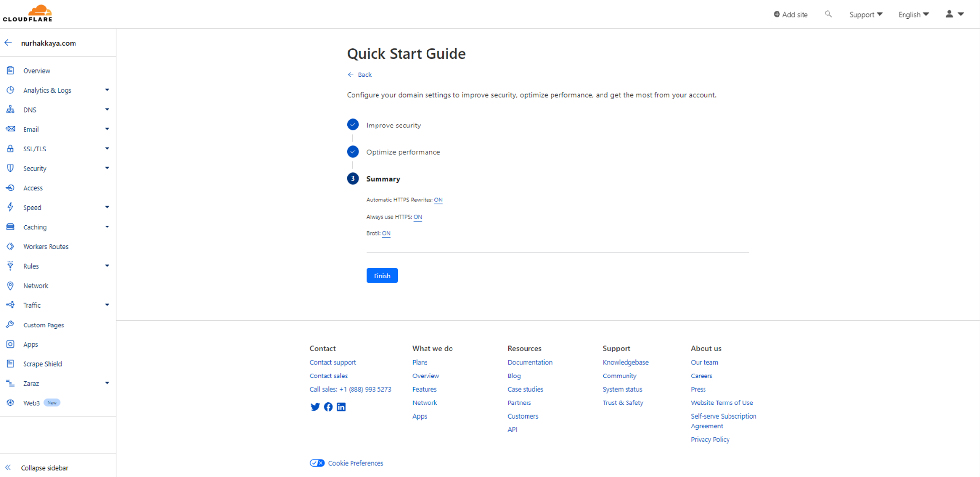Click the Finish button

(x=382, y=276)
